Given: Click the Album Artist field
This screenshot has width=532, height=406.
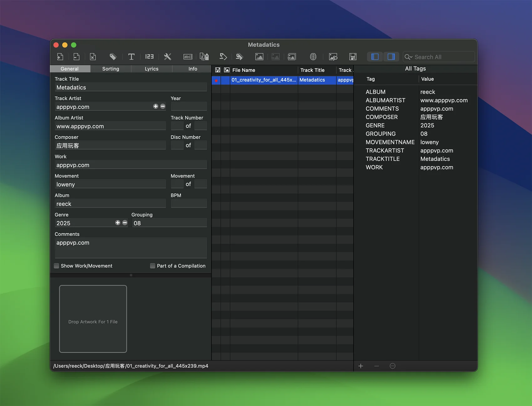Looking at the screenshot, I should [110, 126].
